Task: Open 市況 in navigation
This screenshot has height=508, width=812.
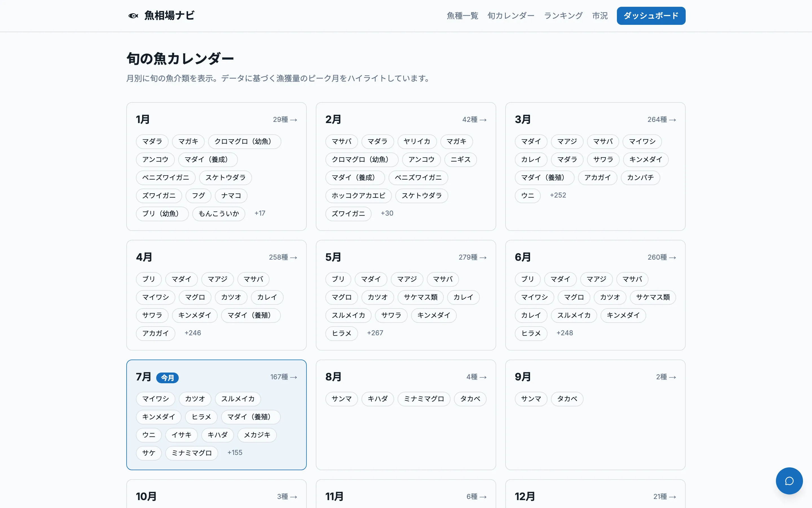Action: pos(600,16)
